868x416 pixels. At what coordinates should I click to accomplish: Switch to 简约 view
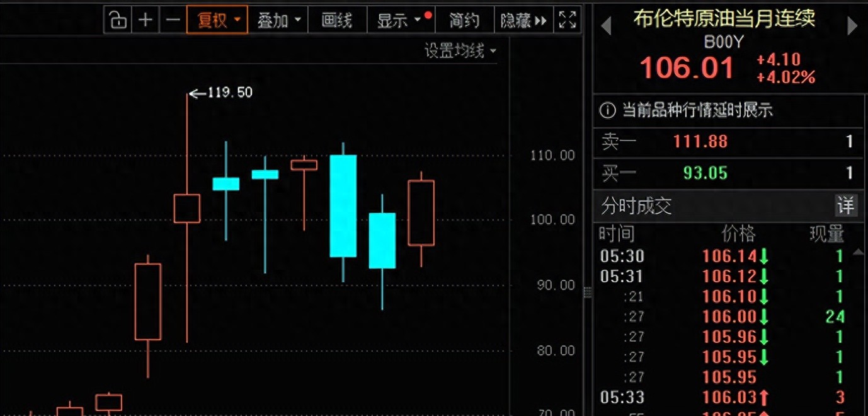click(x=464, y=20)
